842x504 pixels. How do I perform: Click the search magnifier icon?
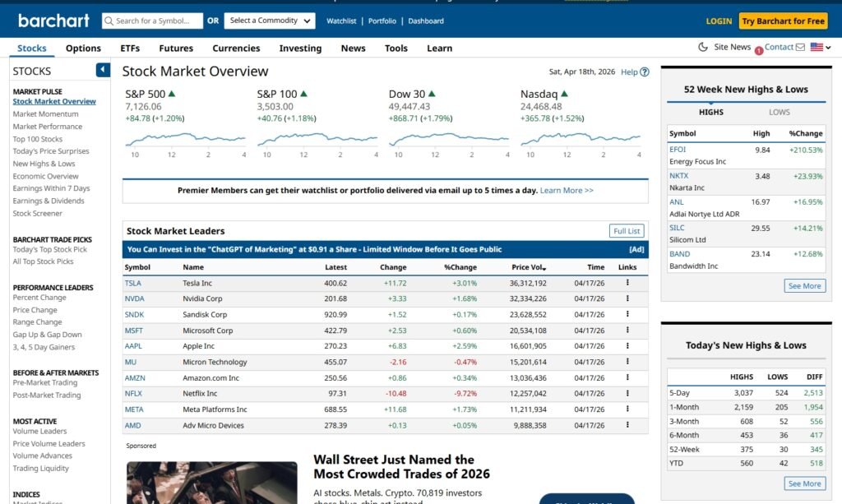pos(109,21)
